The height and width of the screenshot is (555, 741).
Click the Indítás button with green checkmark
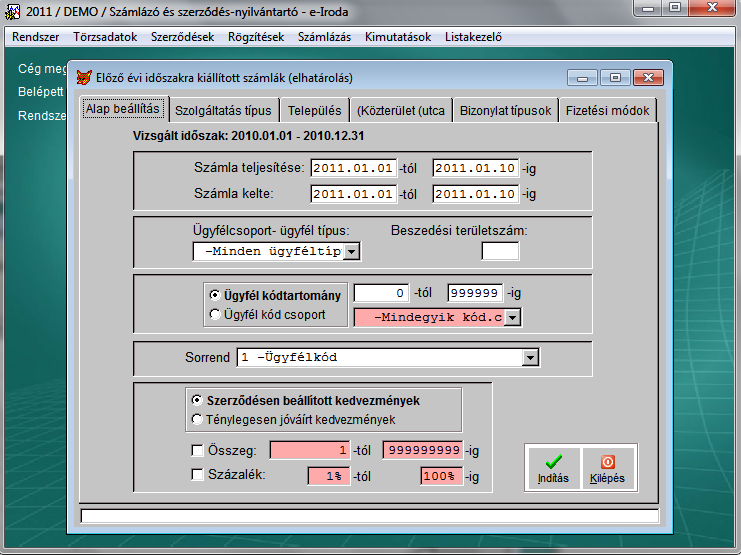coord(552,467)
